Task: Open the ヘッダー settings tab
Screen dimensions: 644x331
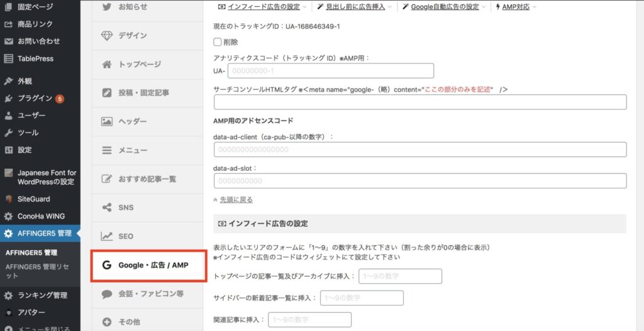Action: pos(147,122)
